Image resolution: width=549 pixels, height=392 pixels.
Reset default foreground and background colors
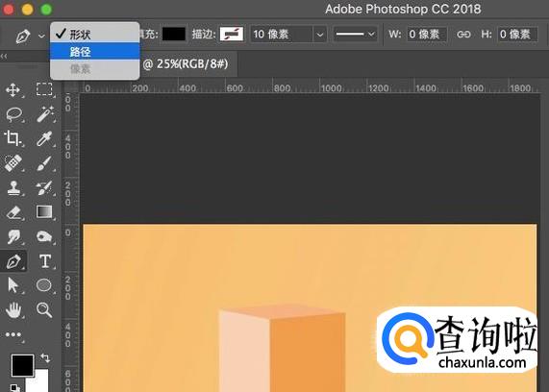pyautogui.click(x=14, y=387)
